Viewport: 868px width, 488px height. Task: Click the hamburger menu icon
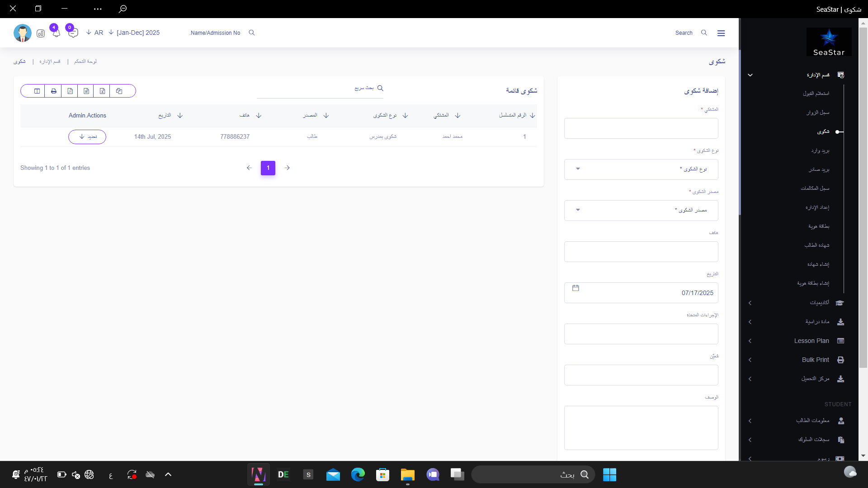(x=721, y=33)
